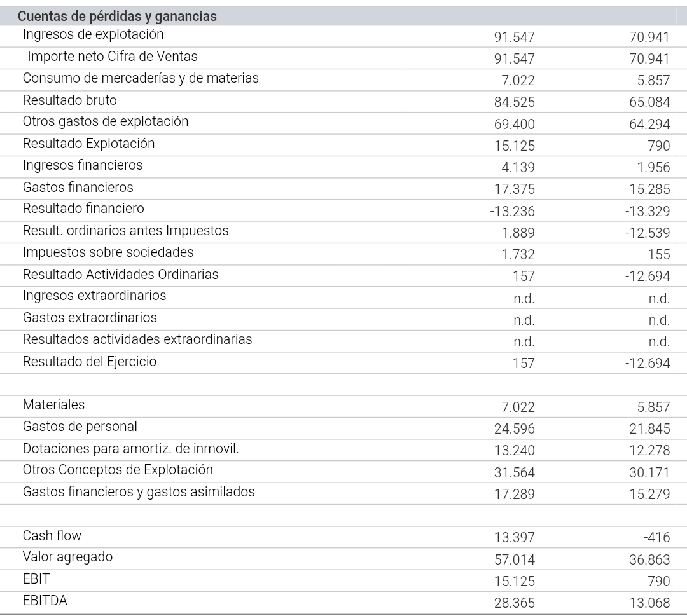Select Resultado Explotación value 15.125
This screenshot has height=616, width=687.
click(x=515, y=146)
